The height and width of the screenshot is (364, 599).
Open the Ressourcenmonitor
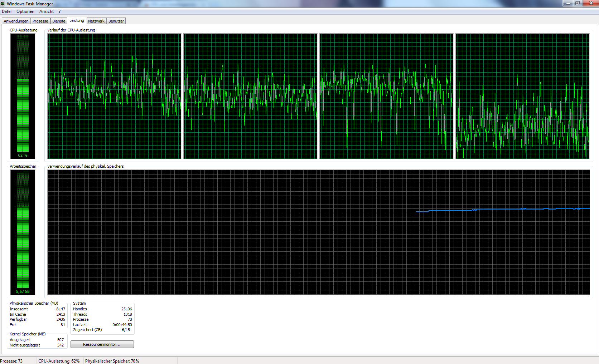[x=102, y=344]
